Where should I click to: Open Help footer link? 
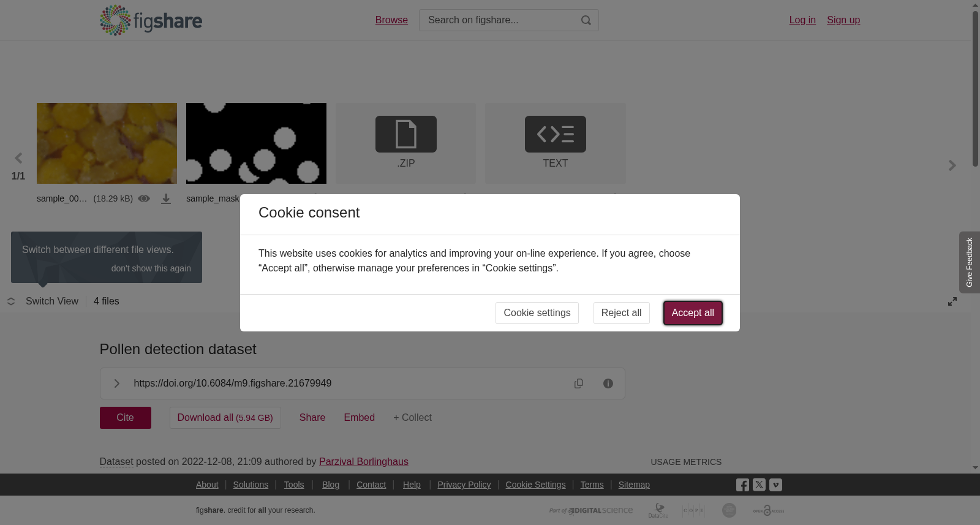click(x=412, y=485)
